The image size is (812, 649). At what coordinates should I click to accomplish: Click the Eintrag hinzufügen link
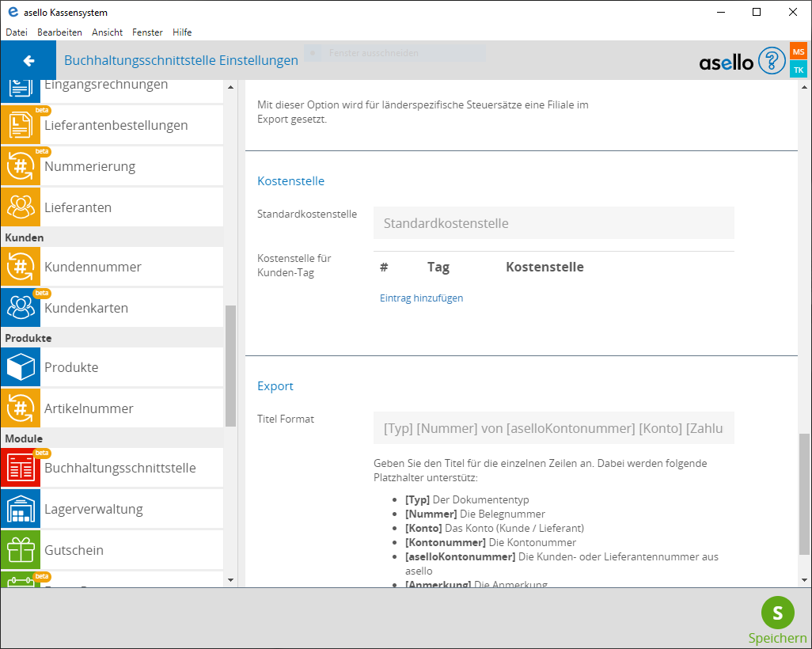click(x=421, y=298)
